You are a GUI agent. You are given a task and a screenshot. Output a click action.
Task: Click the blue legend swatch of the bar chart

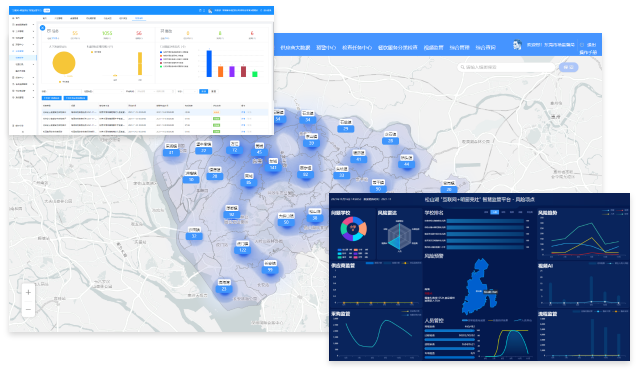161,52
